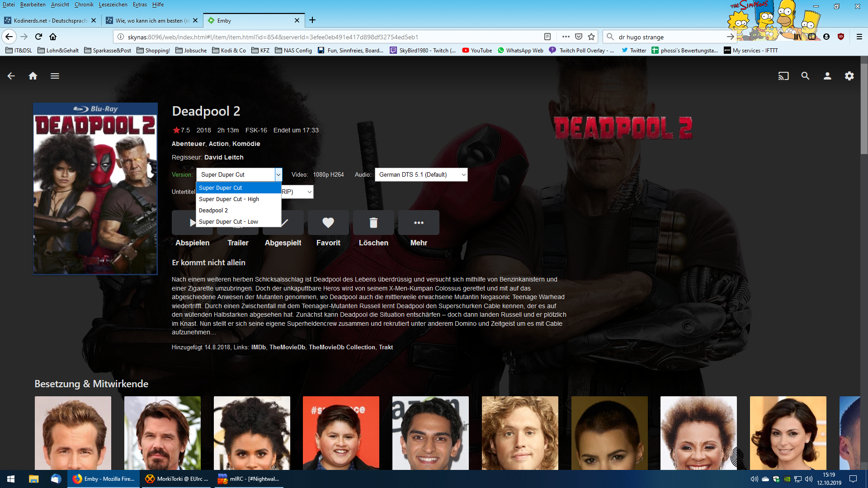Open the Untertitel subtitle dropdown

coord(297,192)
